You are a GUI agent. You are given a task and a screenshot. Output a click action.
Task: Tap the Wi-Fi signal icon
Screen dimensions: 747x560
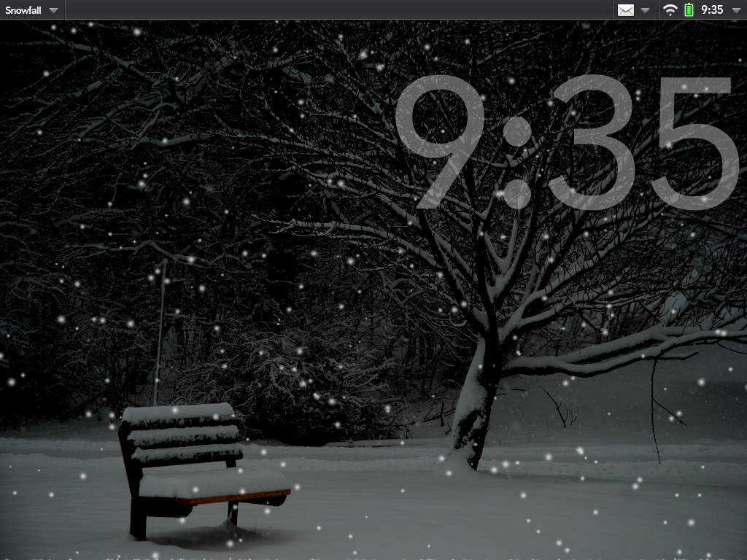pyautogui.click(x=670, y=10)
